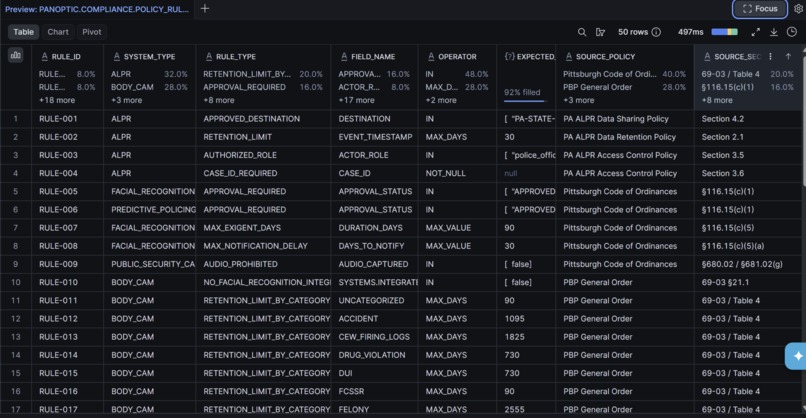Image resolution: width=806 pixels, height=418 pixels.
Task: Open a new tab with the plus icon
Action: (205, 8)
